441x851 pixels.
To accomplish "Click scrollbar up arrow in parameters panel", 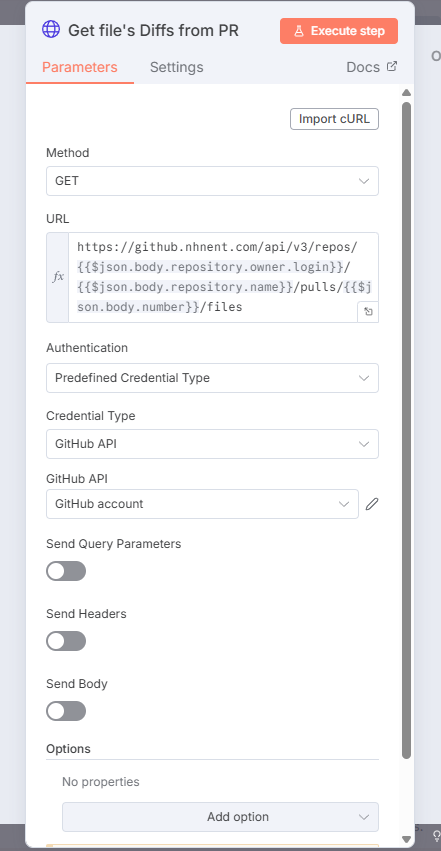I will click(406, 92).
